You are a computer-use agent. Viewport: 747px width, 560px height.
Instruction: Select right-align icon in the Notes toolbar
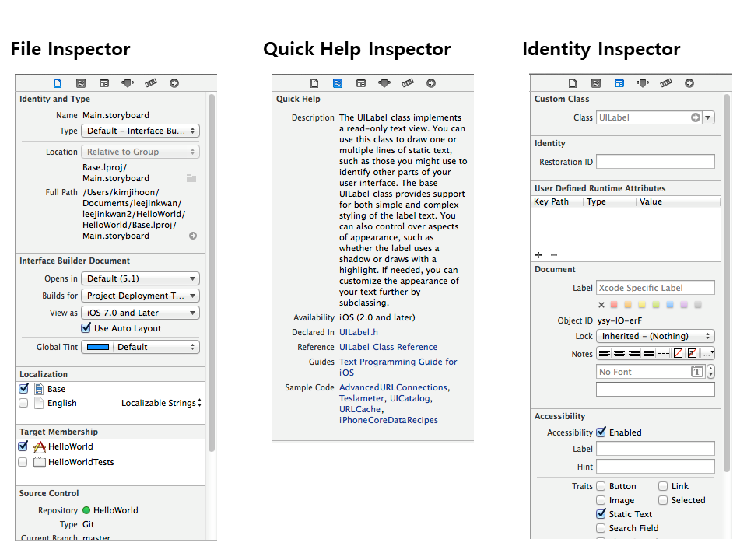pos(634,354)
